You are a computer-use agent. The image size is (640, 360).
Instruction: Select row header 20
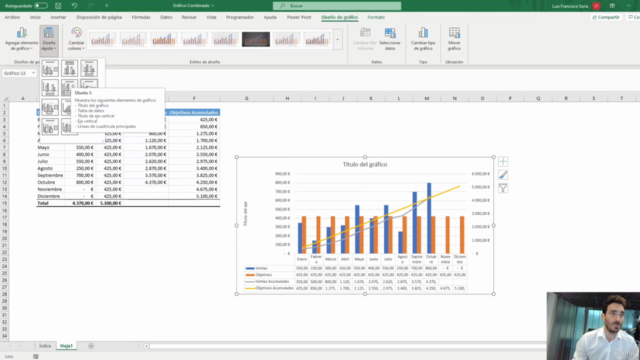click(x=4, y=238)
